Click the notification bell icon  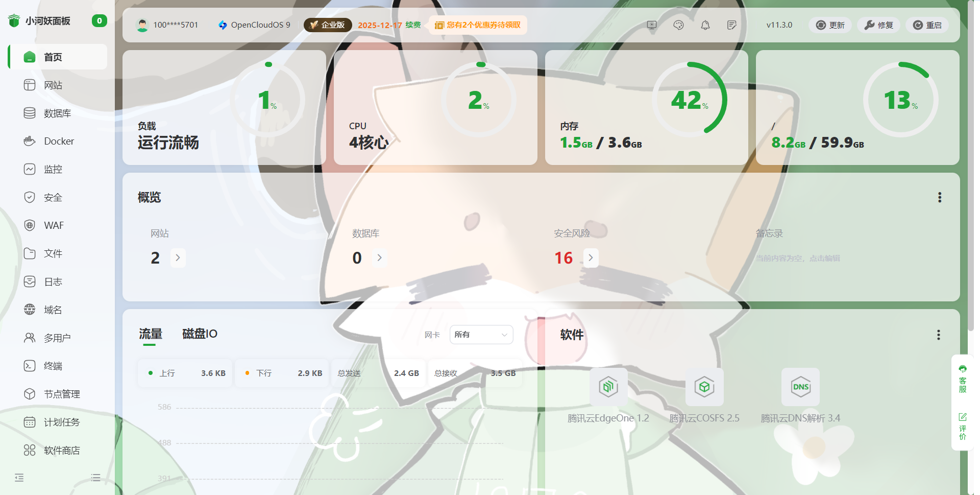pyautogui.click(x=705, y=25)
